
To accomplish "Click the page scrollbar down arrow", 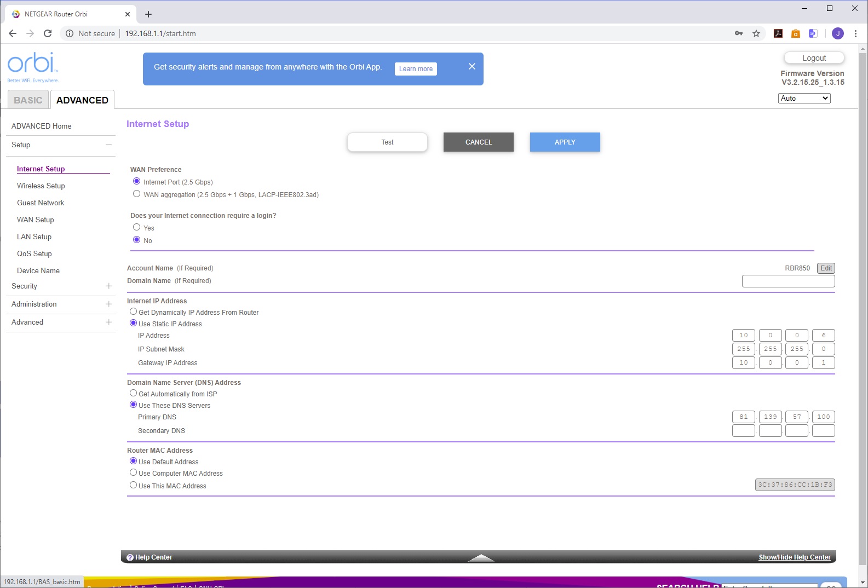I will pos(863,583).
